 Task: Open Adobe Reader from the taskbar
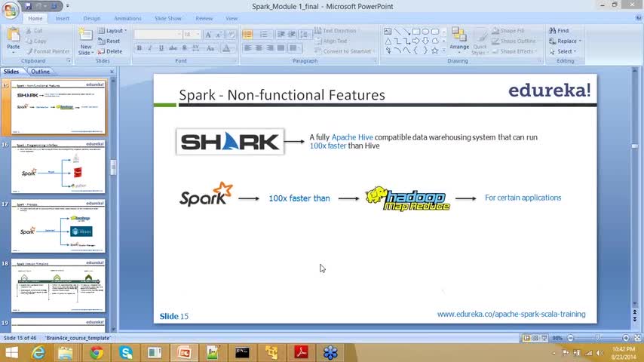[x=301, y=352]
